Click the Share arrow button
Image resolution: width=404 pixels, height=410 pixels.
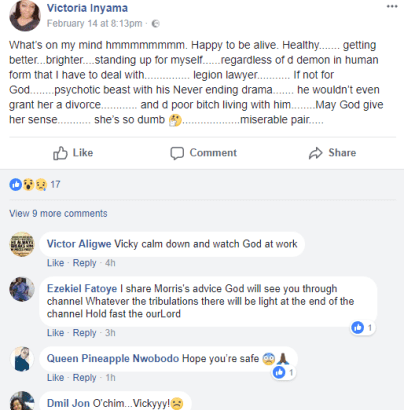pyautogui.click(x=332, y=153)
